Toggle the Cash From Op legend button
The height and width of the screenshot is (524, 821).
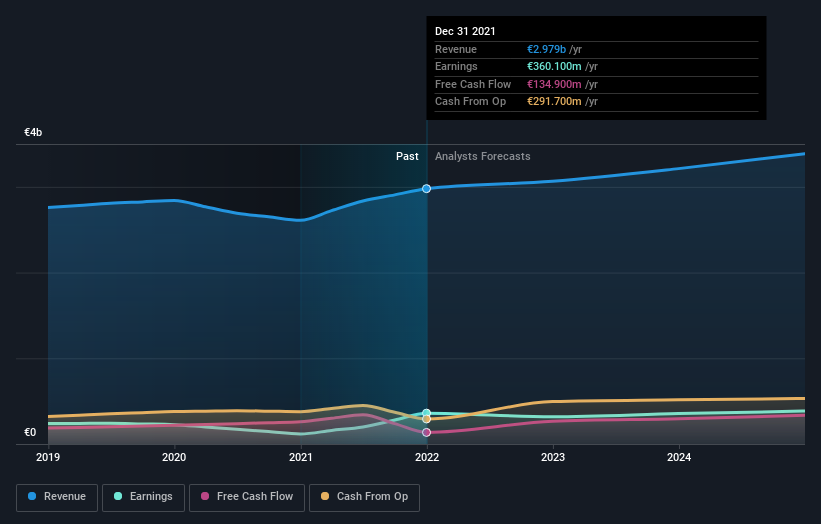(364, 497)
